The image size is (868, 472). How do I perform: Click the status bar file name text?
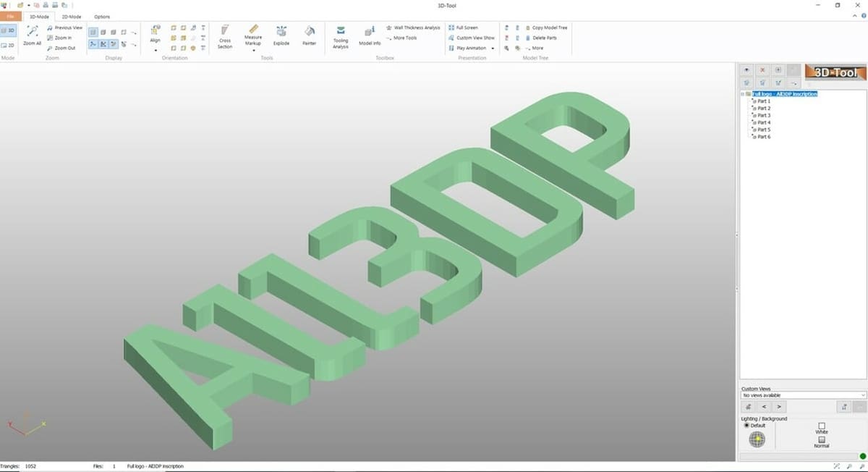pos(155,466)
